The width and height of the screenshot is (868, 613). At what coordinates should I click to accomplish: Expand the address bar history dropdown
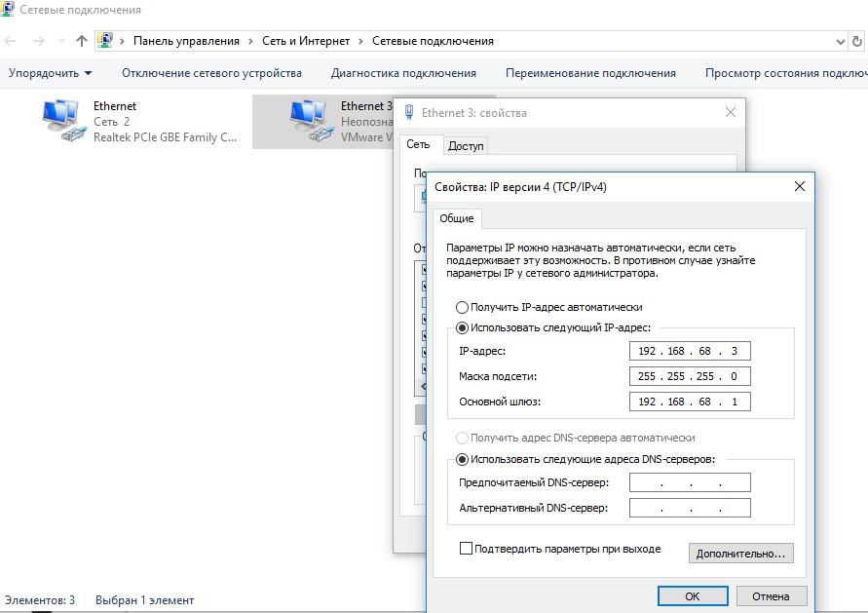(842, 41)
